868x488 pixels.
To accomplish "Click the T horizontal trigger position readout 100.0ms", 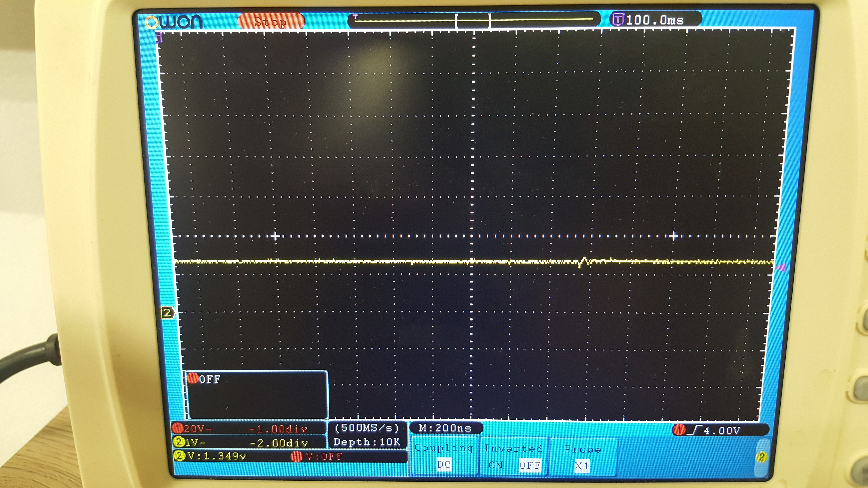I will click(655, 20).
